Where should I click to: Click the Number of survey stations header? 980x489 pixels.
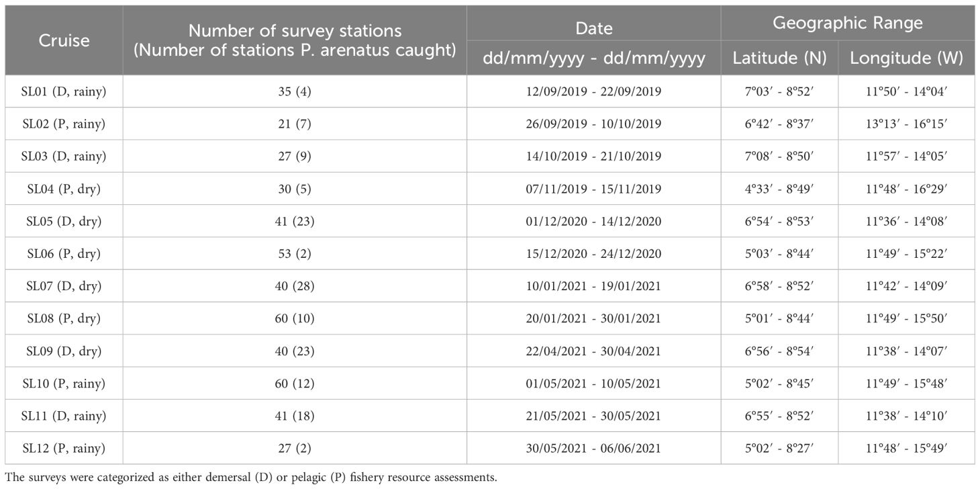coord(295,40)
